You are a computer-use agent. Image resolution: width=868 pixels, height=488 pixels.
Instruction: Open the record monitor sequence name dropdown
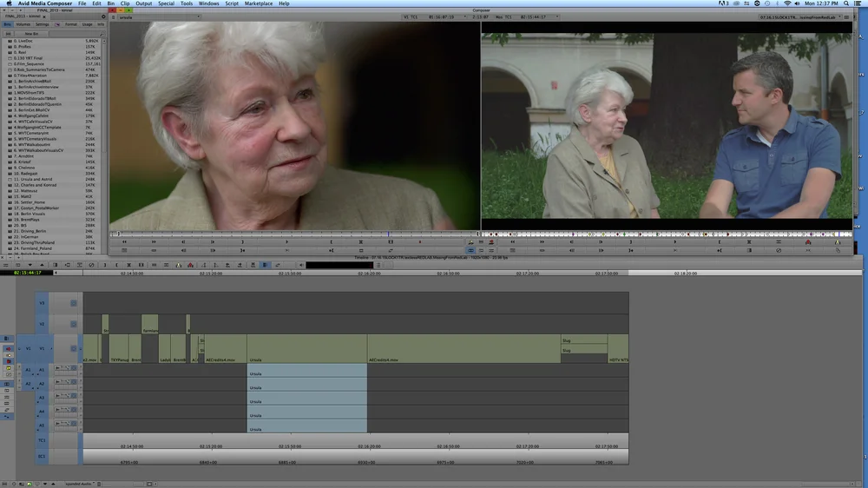[x=800, y=17]
